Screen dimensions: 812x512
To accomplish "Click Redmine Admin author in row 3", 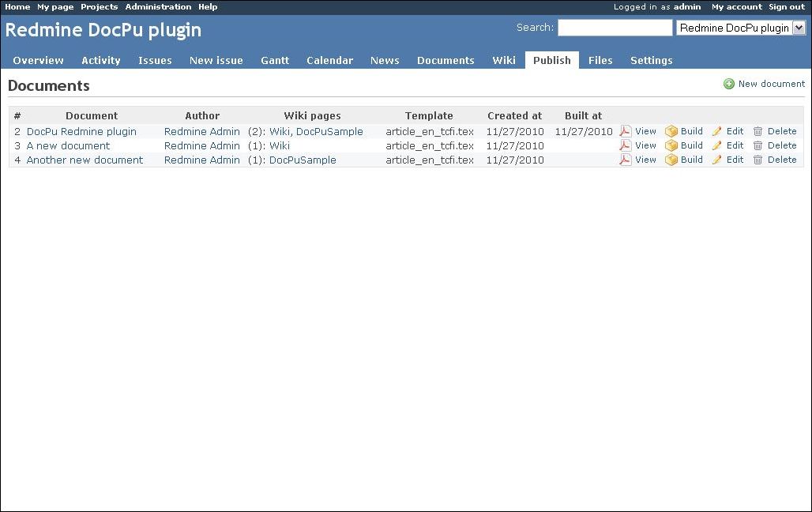I will [202, 145].
